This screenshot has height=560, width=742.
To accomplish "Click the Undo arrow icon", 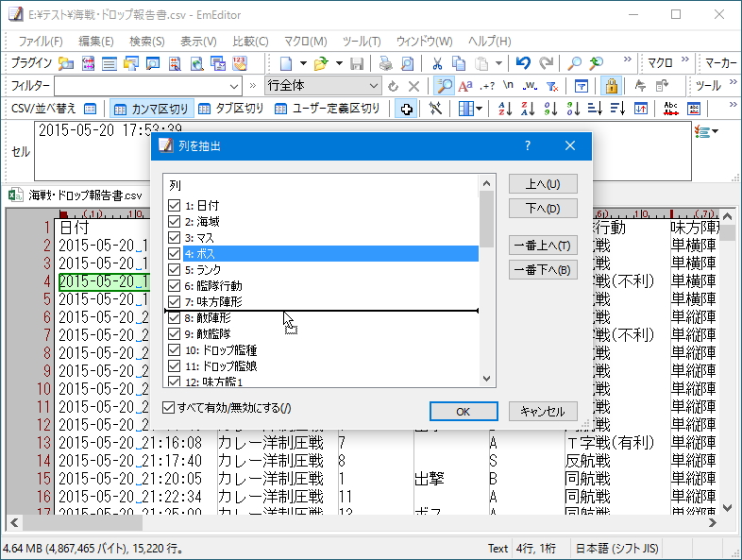I will pos(523,63).
